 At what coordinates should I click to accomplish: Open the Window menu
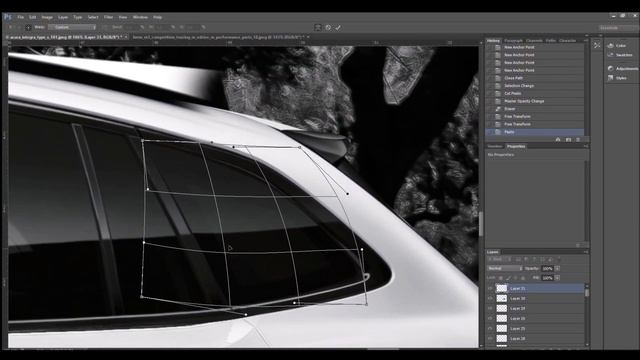[140, 17]
